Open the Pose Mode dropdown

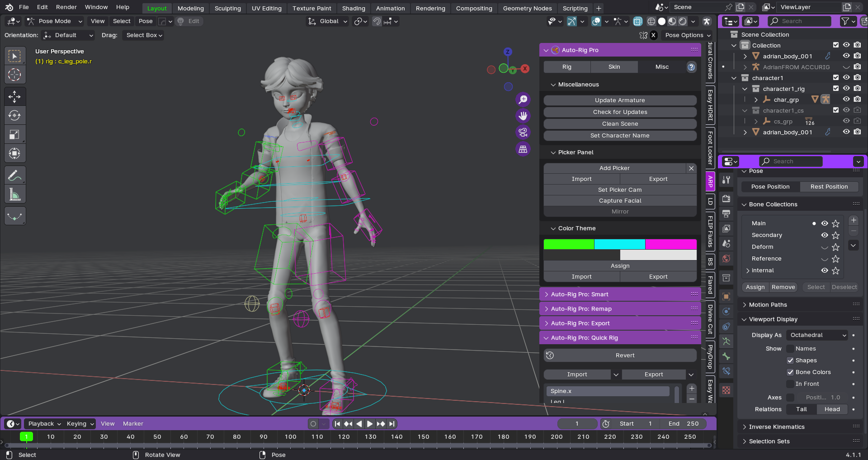[54, 21]
